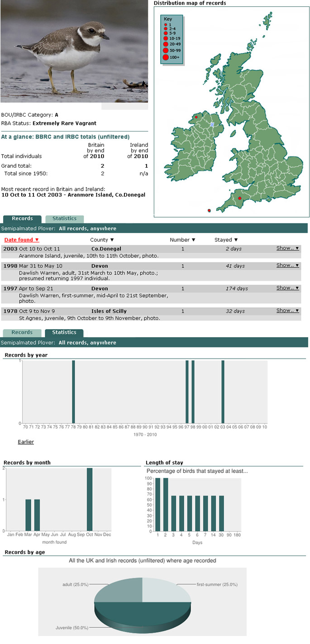Click the 'Records by year' heading
This screenshot has width=310, height=644.
coord(26,355)
